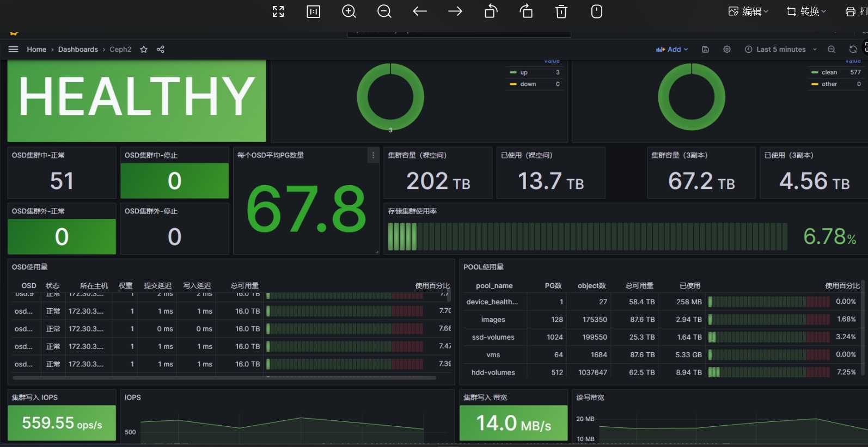868x447 pixels.
Task: Toggle the 'other' series in the legend
Action: (x=829, y=84)
